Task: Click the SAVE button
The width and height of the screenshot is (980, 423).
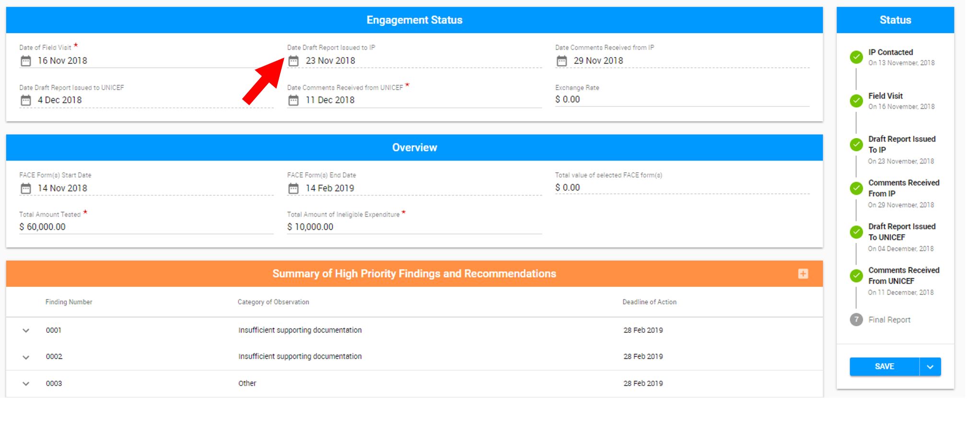Action: (x=885, y=367)
